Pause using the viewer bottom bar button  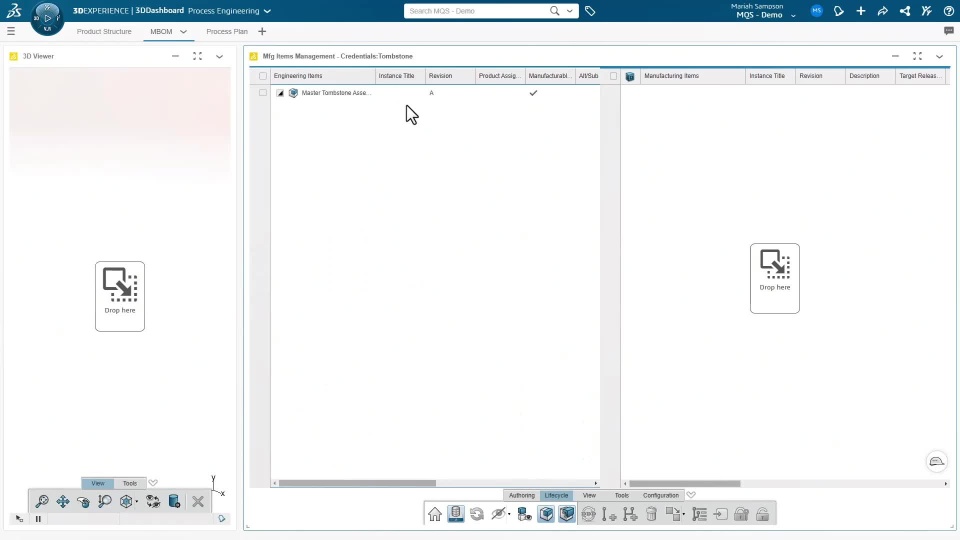coord(38,519)
